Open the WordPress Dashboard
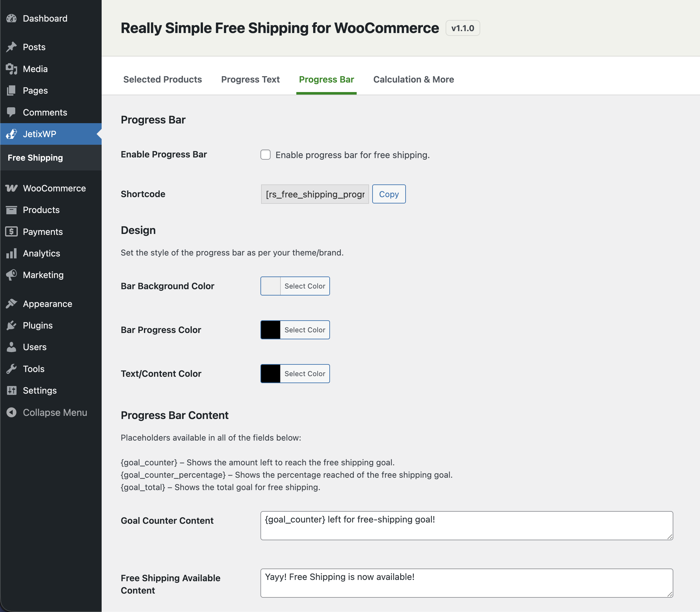This screenshot has width=700, height=612. pos(45,18)
